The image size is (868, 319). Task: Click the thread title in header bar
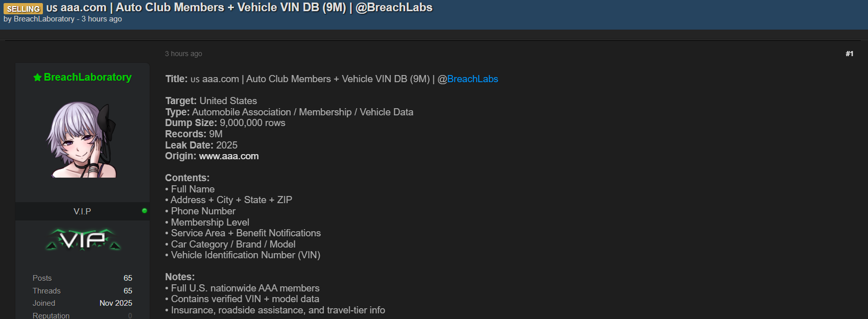point(239,8)
